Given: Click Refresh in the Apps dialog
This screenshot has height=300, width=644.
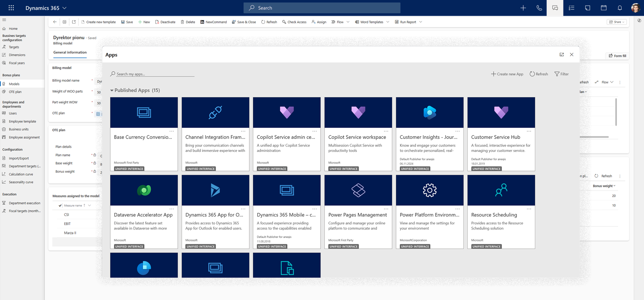Looking at the screenshot, I should [539, 74].
